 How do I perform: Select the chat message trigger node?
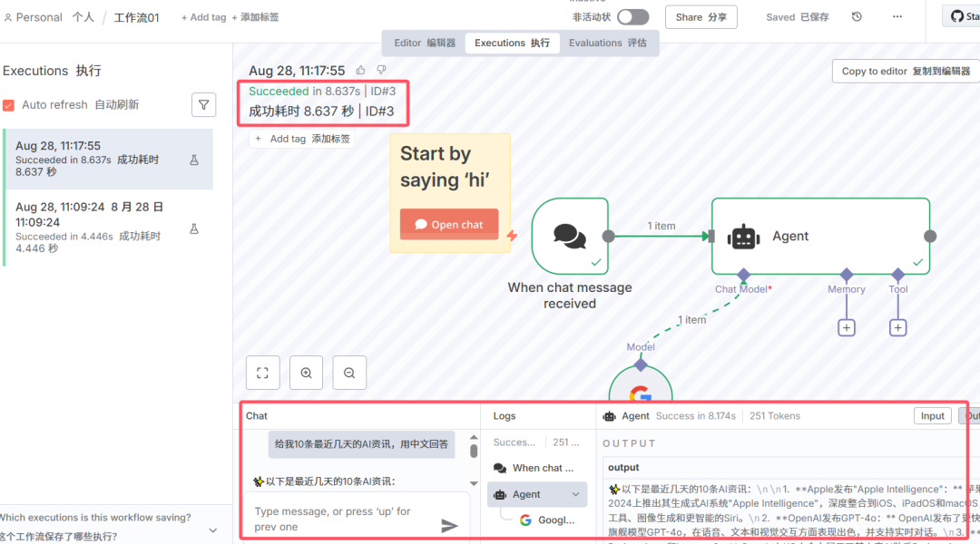(570, 236)
